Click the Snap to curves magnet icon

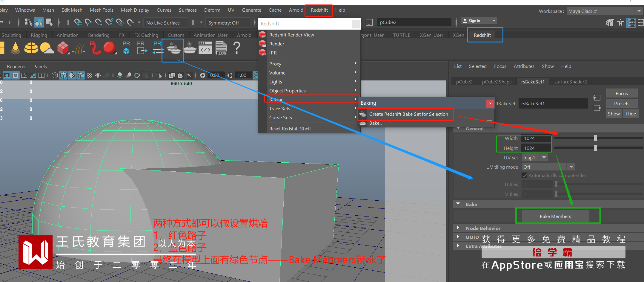(x=88, y=22)
